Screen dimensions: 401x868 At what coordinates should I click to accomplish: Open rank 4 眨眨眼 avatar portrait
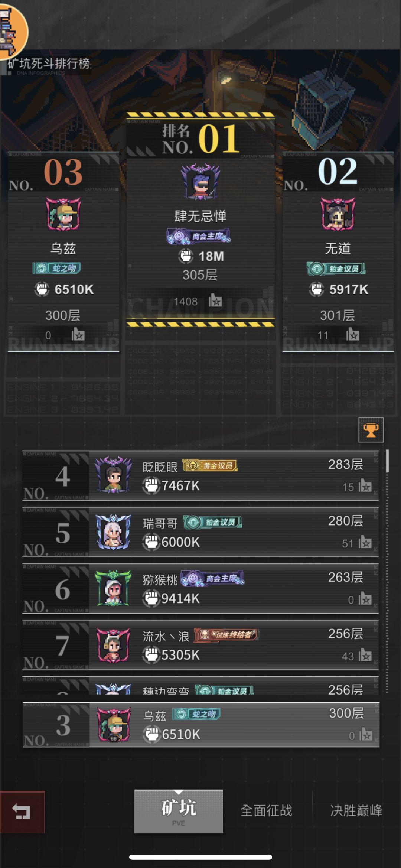113,475
